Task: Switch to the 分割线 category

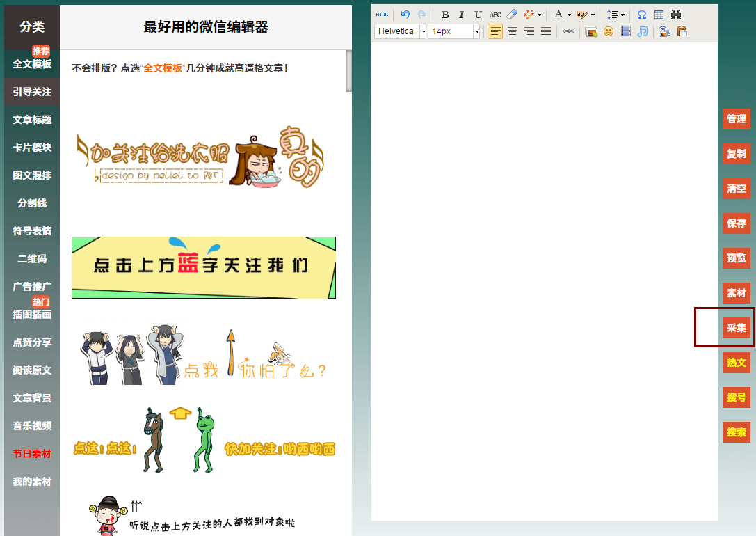Action: (x=31, y=203)
